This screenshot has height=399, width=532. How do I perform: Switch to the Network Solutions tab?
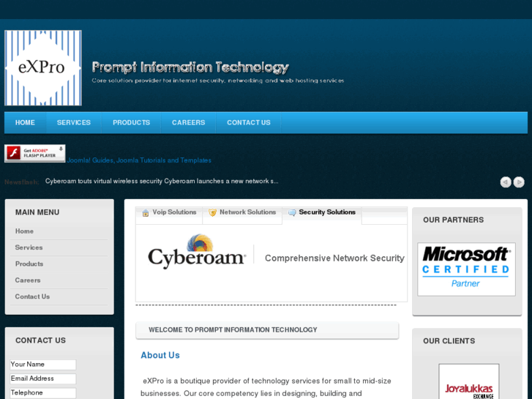(x=242, y=215)
